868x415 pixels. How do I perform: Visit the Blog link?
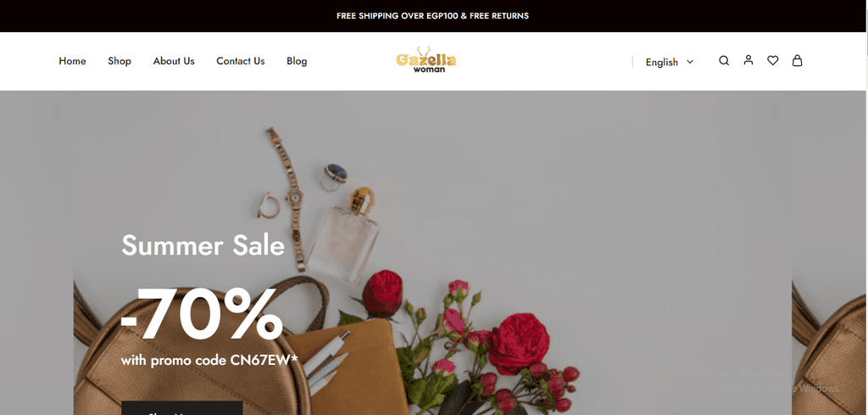(297, 61)
